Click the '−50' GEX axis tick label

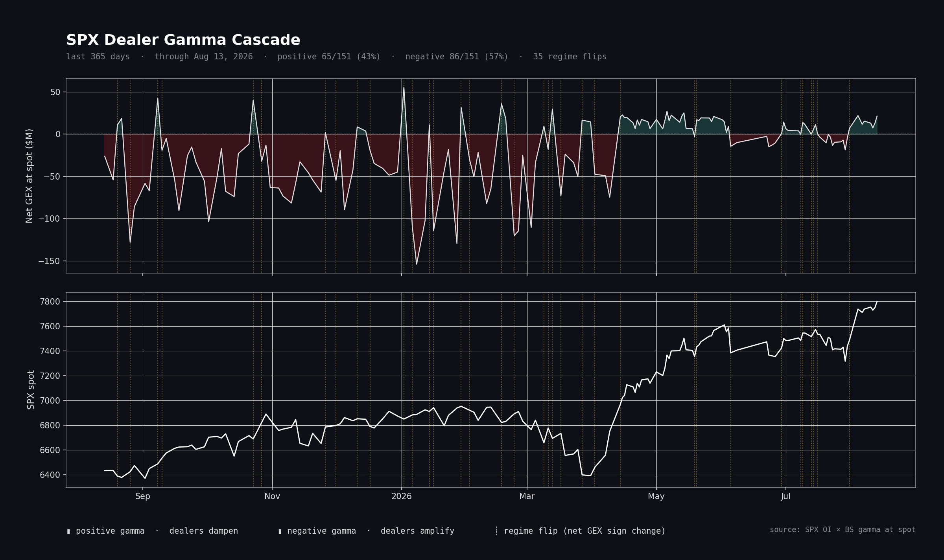[x=52, y=177]
